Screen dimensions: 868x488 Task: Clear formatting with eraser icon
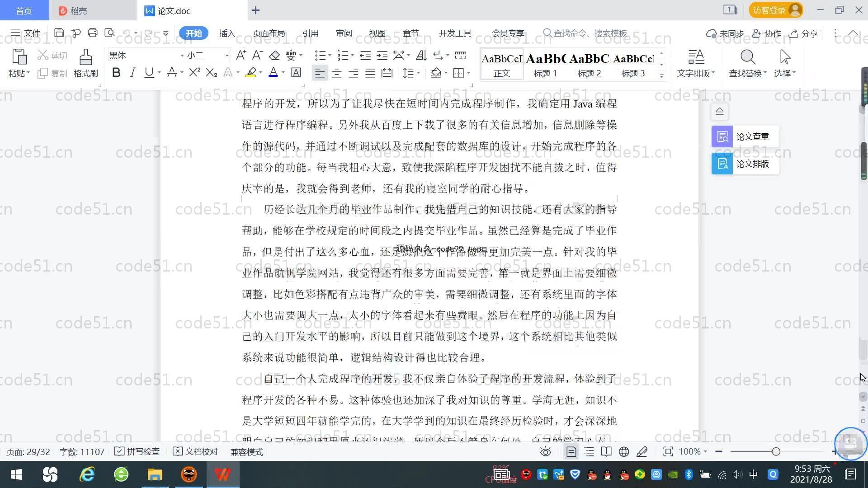click(x=274, y=55)
